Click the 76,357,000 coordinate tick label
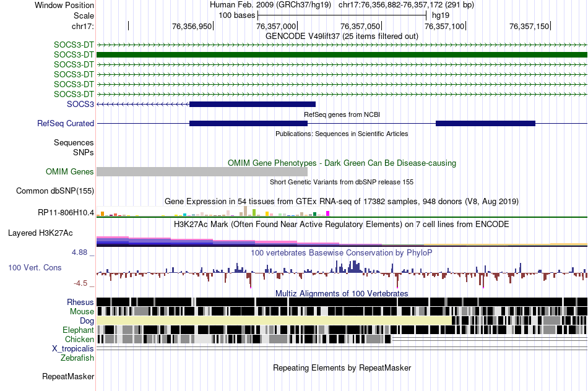The height and width of the screenshot is (391, 588). [276, 26]
